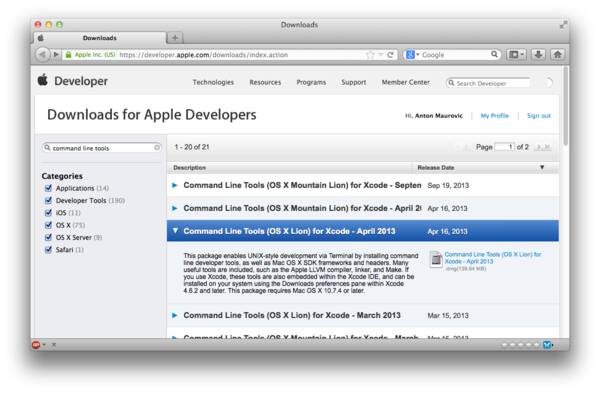Click the Description column header

click(189, 168)
